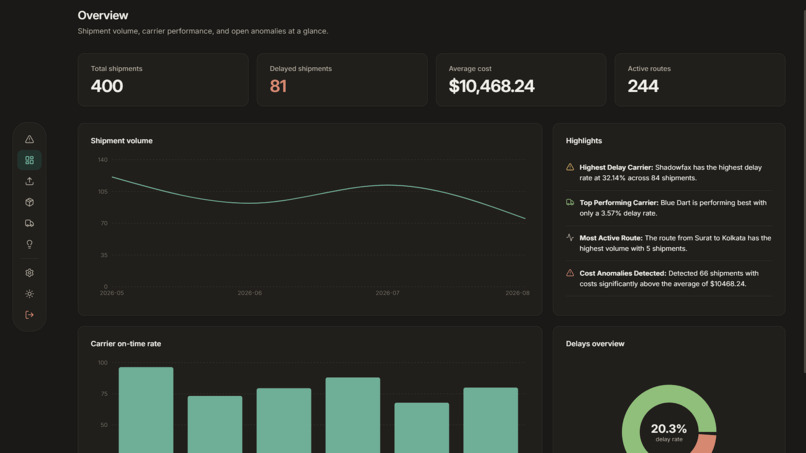Screen dimensions: 806x453
Task: Click the page subtitle about shipment volume
Action: point(203,31)
